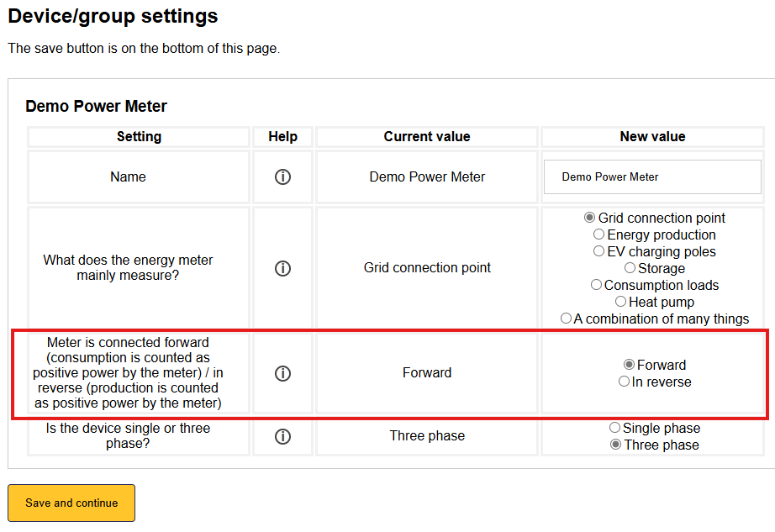Set meter connection to Forward
The height and width of the screenshot is (532, 775).
point(629,365)
